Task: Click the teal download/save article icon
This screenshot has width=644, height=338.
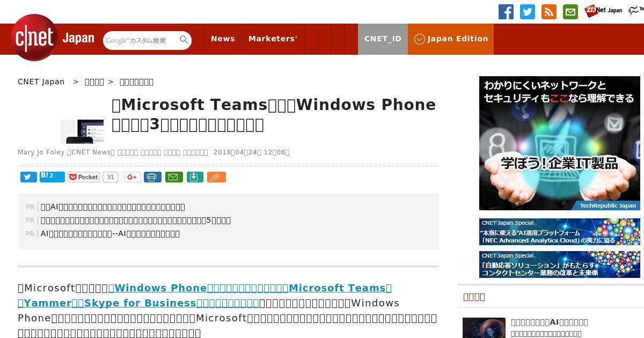Action: [195, 177]
